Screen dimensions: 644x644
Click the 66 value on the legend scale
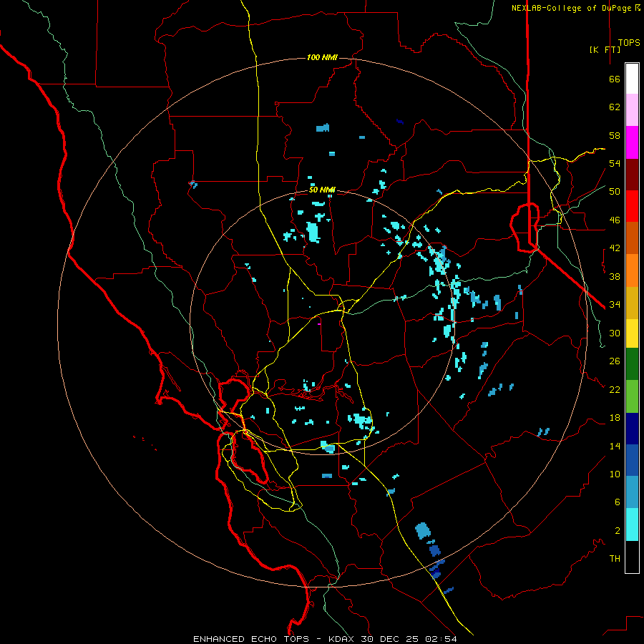(615, 79)
